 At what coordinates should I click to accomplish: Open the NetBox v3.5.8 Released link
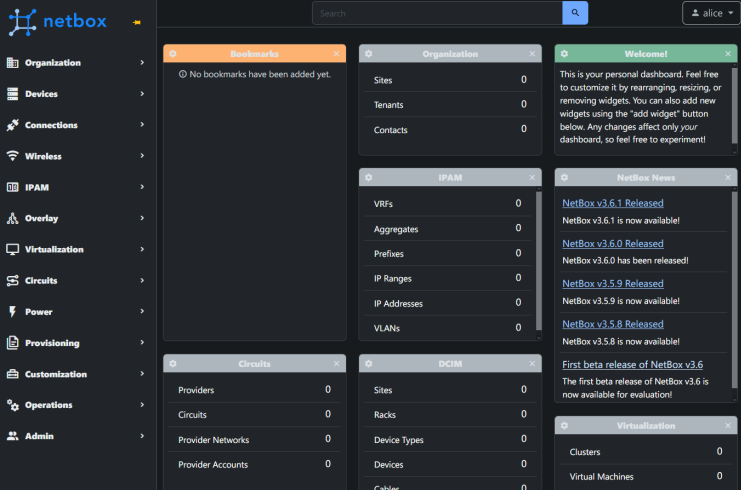(x=612, y=324)
